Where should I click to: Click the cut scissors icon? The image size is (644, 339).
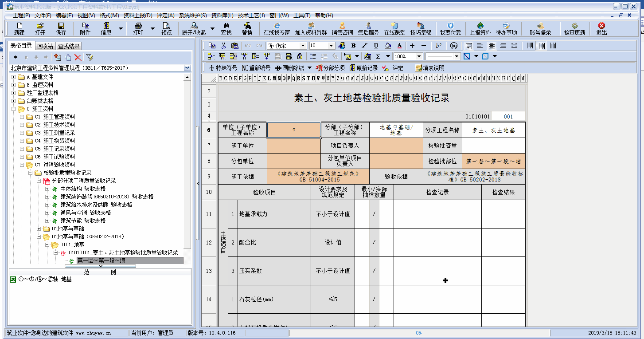(x=223, y=46)
